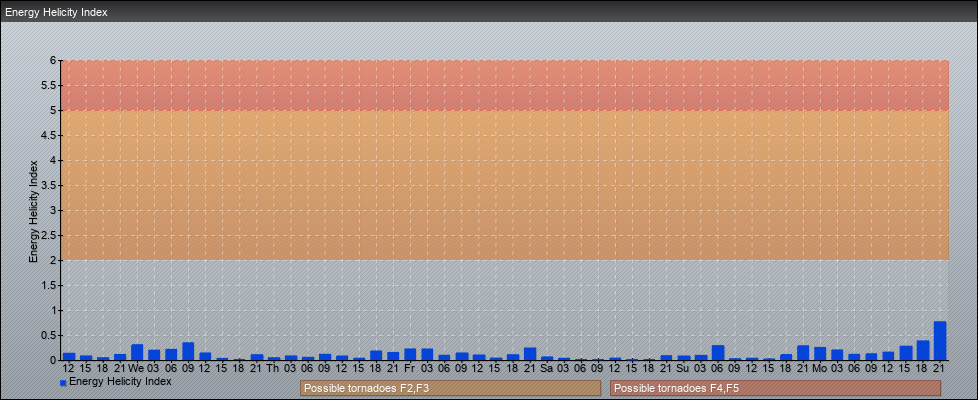
Task: Click the Sa day label on x-axis
Action: click(547, 368)
